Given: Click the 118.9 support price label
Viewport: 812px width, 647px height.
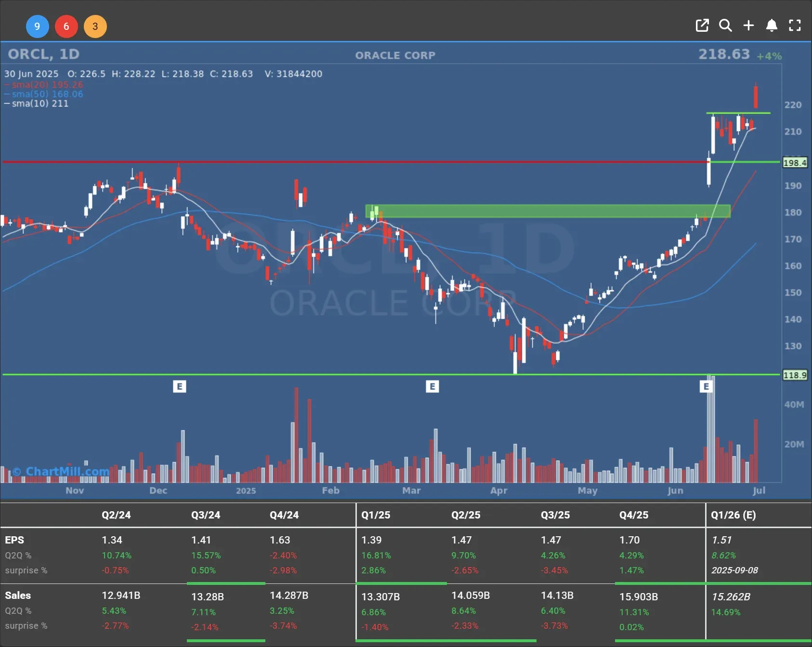Looking at the screenshot, I should click(x=795, y=375).
